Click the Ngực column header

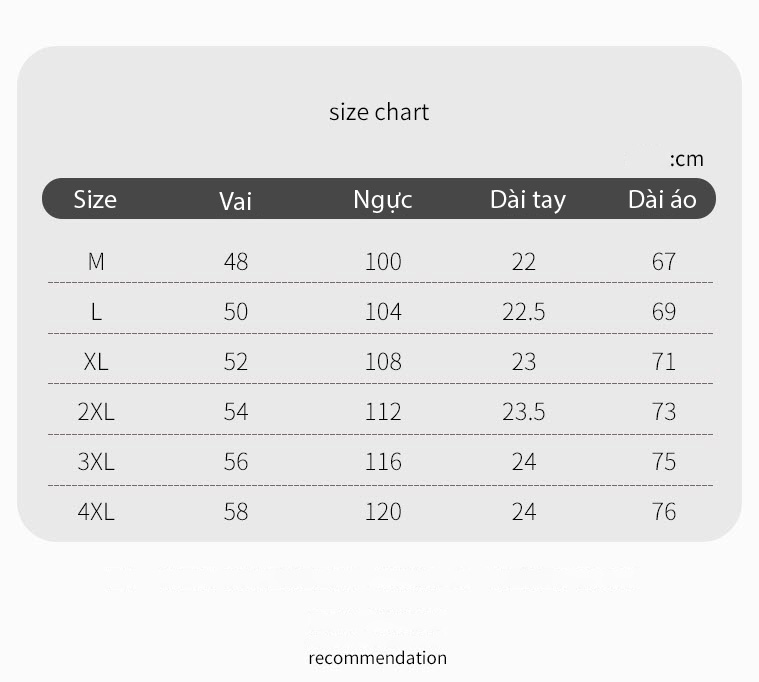pos(382,200)
